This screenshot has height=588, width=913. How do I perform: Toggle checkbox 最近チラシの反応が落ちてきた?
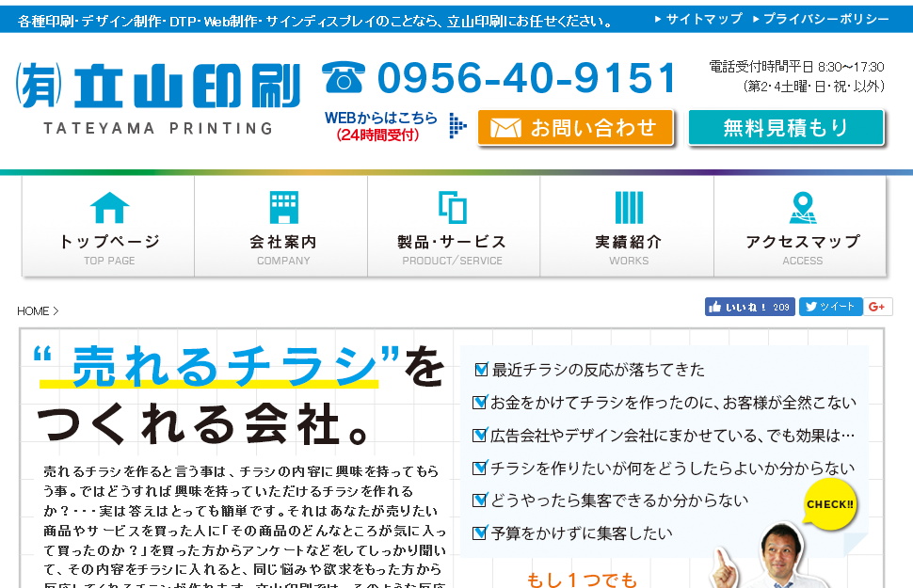[479, 370]
